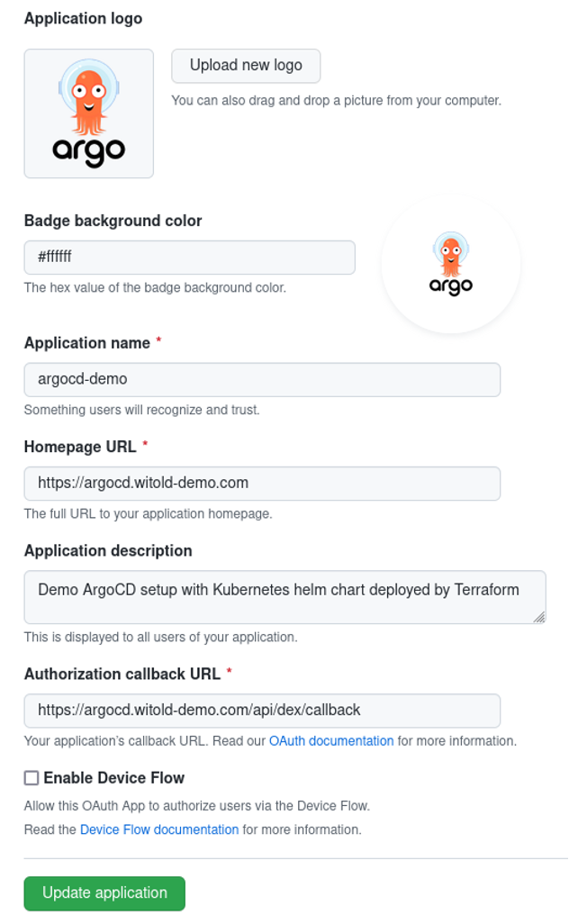Click into the Homepage URL input
This screenshot has height=924, width=569.
[x=262, y=484]
